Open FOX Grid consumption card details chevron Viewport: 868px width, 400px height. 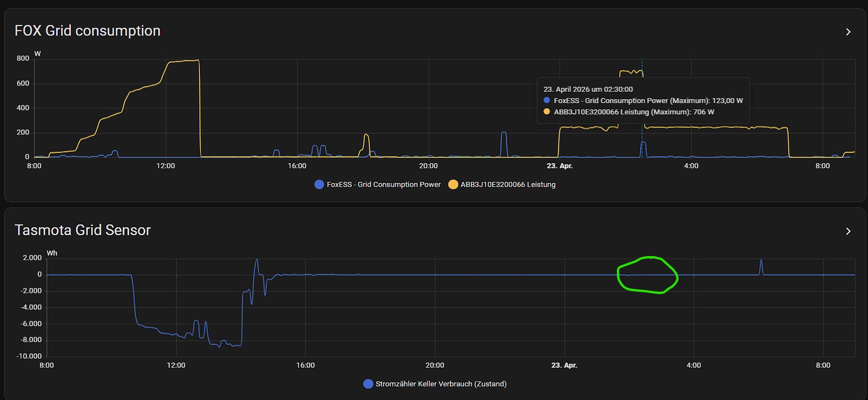pyautogui.click(x=848, y=32)
